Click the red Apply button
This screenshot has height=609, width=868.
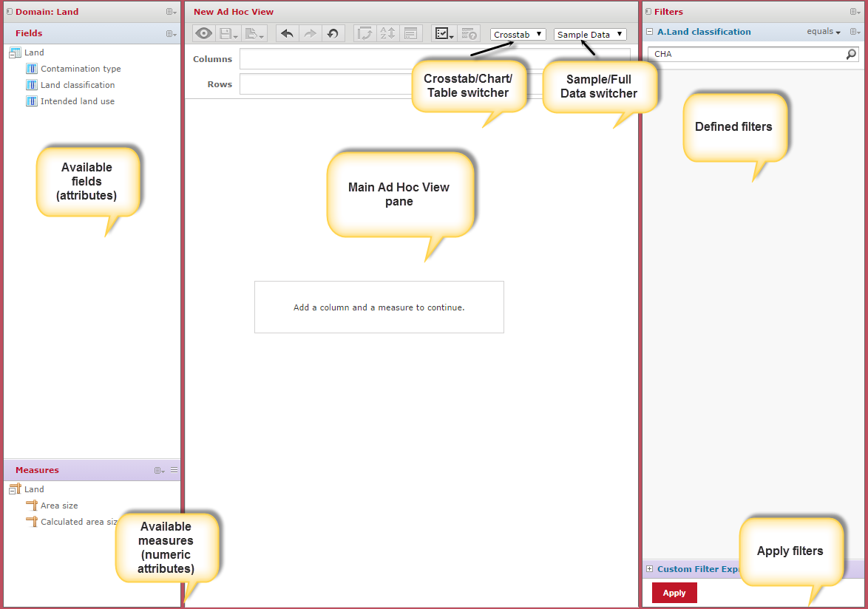tap(674, 593)
